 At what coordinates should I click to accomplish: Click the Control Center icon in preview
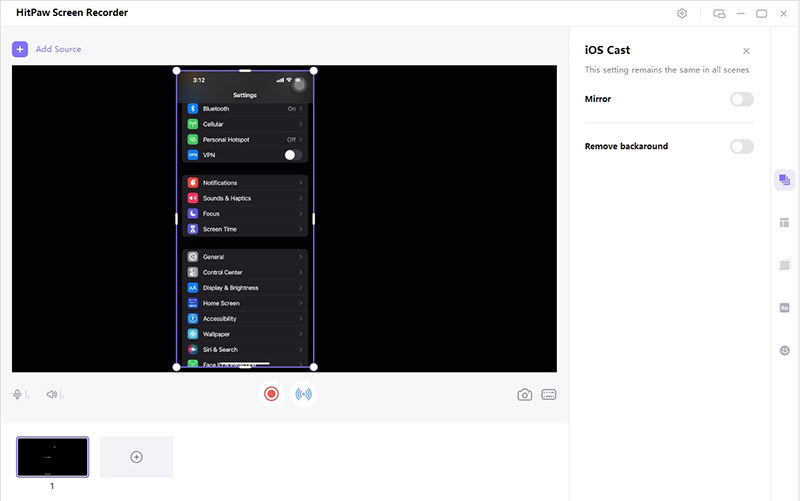click(x=193, y=272)
